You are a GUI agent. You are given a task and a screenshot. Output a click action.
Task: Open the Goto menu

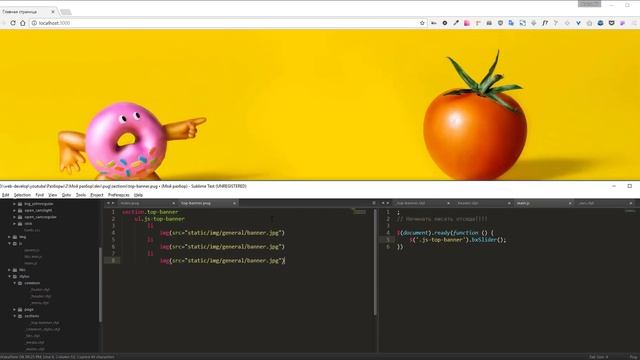coord(67,195)
